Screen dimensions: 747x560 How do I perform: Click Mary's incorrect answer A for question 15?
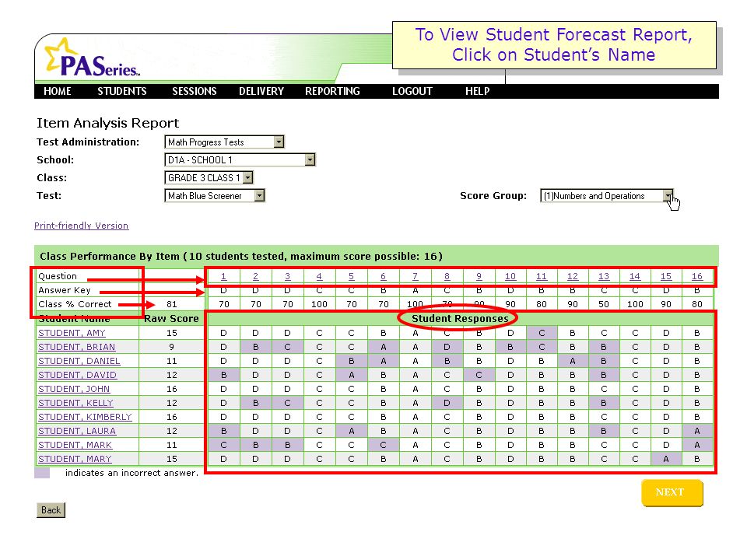point(666,459)
